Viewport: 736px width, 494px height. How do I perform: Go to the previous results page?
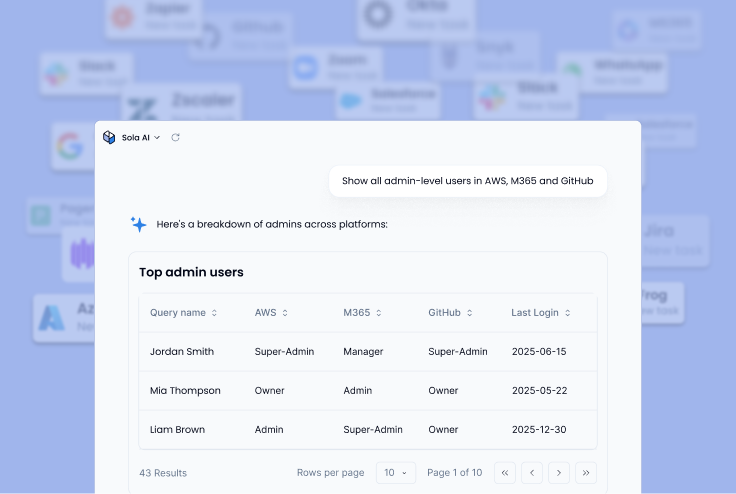[x=532, y=472]
